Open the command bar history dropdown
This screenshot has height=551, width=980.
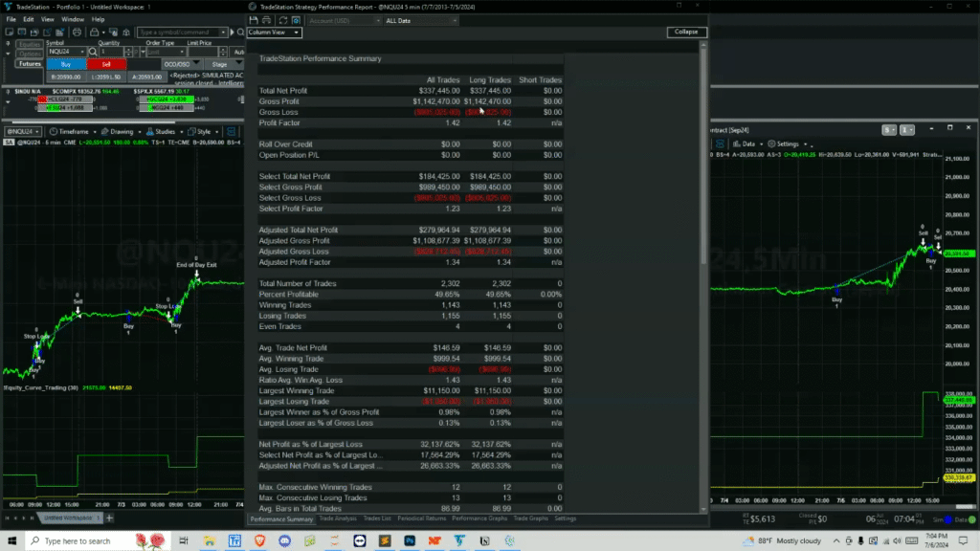click(222, 32)
